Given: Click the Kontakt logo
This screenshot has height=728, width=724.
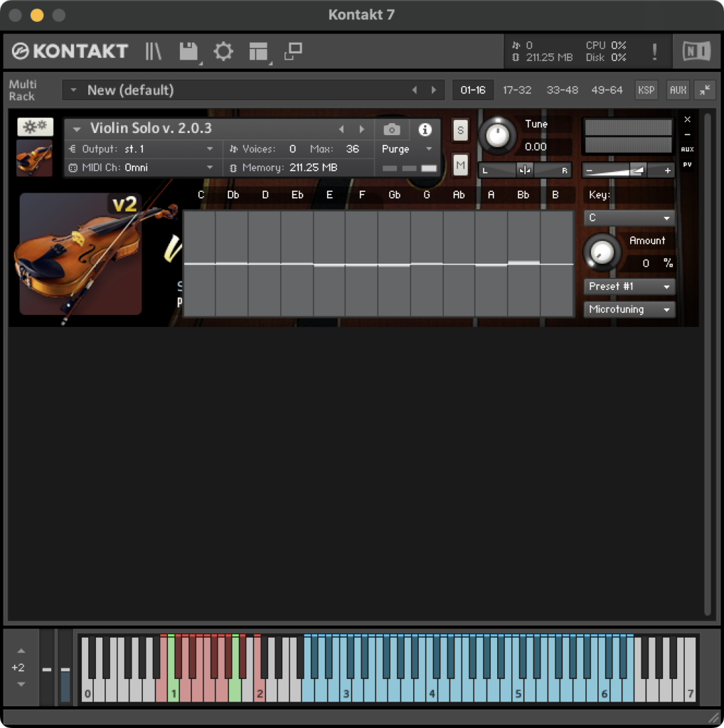Looking at the screenshot, I should point(70,51).
